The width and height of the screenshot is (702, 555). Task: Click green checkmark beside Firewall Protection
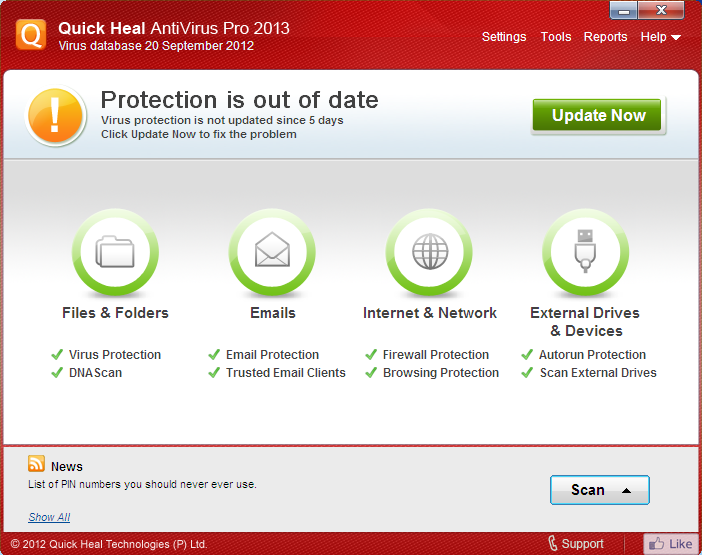tap(371, 354)
